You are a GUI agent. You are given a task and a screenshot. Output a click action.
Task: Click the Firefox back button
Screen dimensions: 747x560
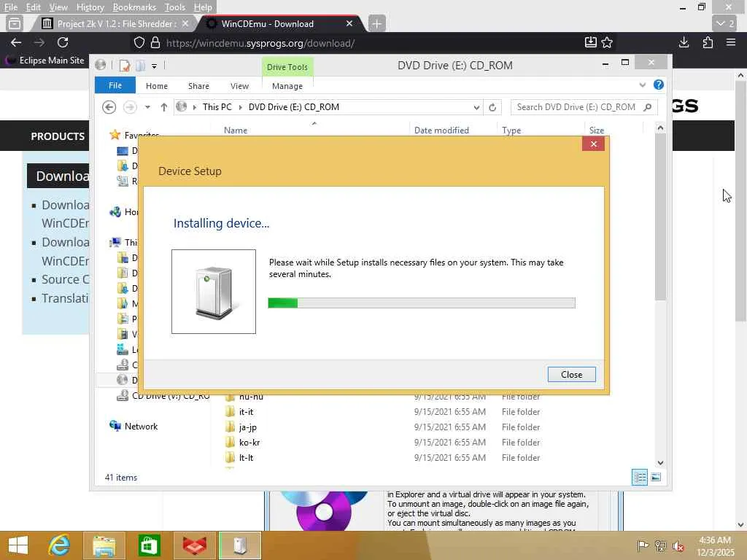[x=16, y=43]
